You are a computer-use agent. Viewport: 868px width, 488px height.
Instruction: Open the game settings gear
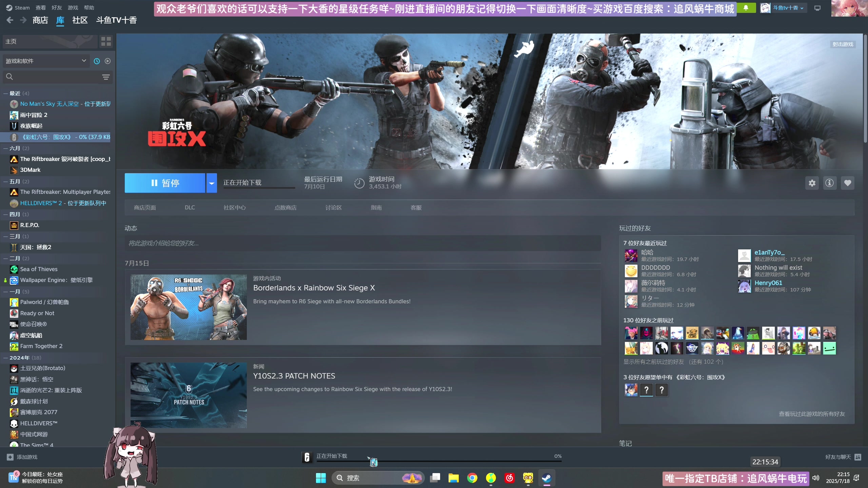point(812,183)
